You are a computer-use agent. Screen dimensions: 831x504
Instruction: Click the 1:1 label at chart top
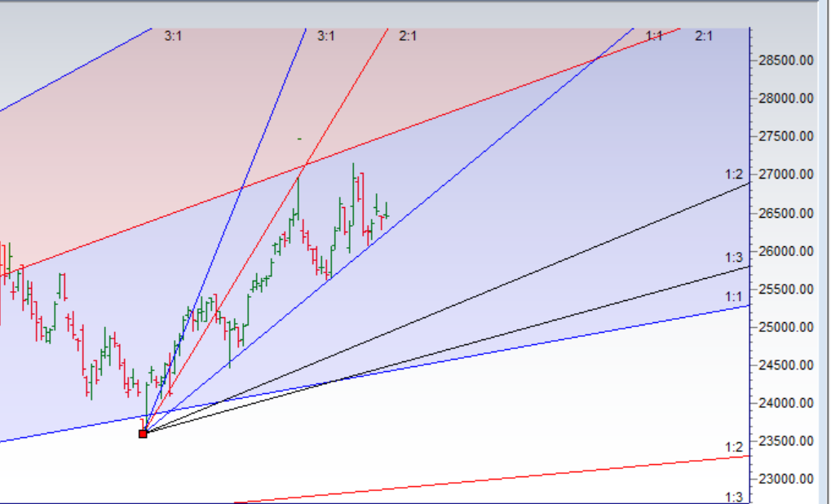tap(654, 36)
